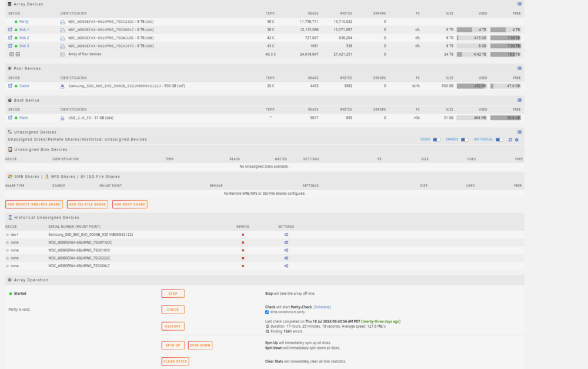
Task: Click USB icon beside USB_2.0_FD
Action: pyautogui.click(x=62, y=118)
